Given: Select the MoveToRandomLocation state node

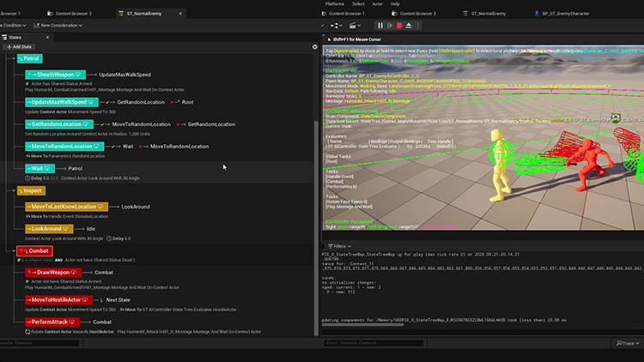Looking at the screenshot, I should (64, 147).
